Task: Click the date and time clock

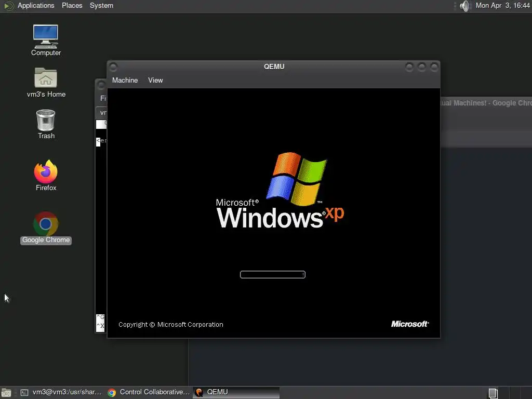Action: [x=502, y=5]
